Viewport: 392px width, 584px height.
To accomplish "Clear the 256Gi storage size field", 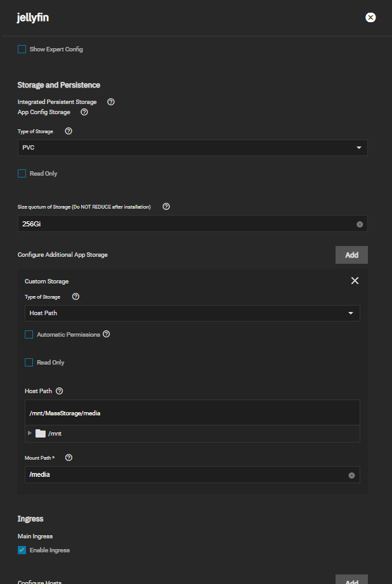I will tap(360, 224).
